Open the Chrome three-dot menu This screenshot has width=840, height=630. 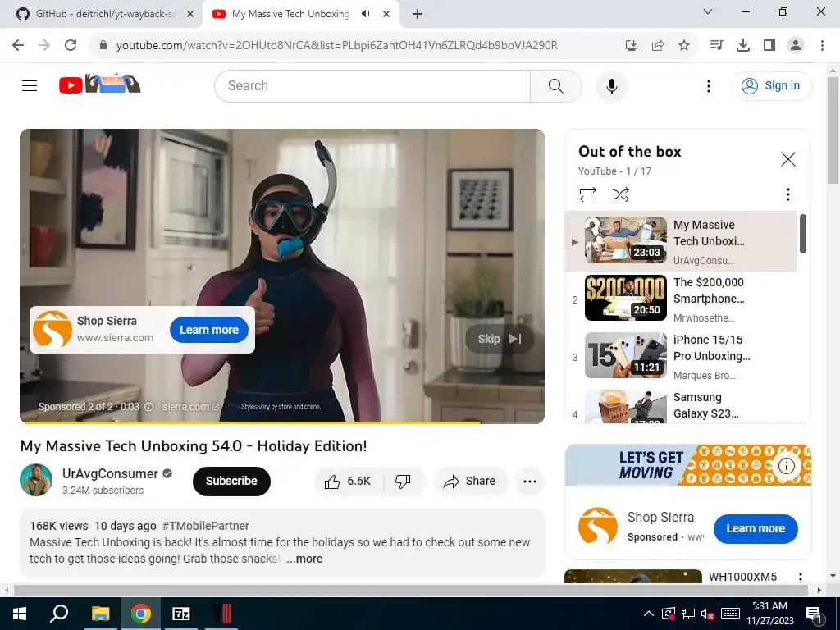[x=822, y=45]
